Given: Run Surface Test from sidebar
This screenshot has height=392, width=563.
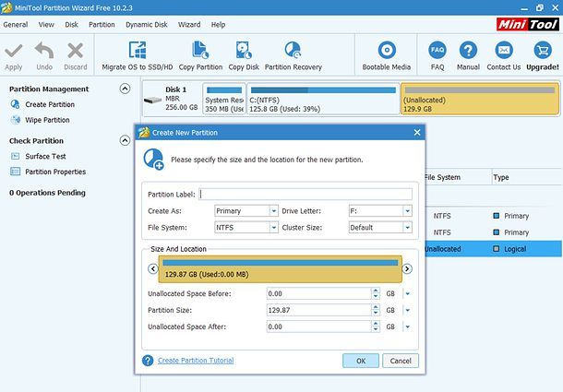Looking at the screenshot, I should (x=45, y=156).
